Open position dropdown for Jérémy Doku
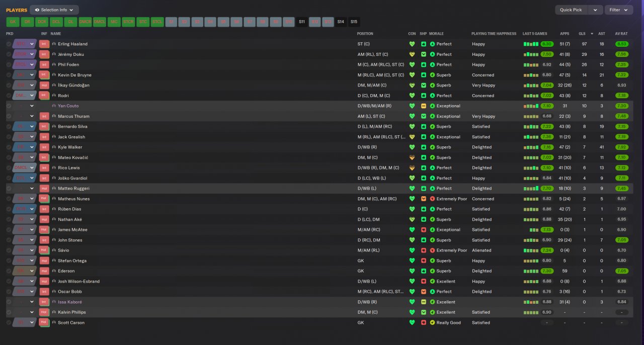644x345 pixels. click(x=32, y=54)
